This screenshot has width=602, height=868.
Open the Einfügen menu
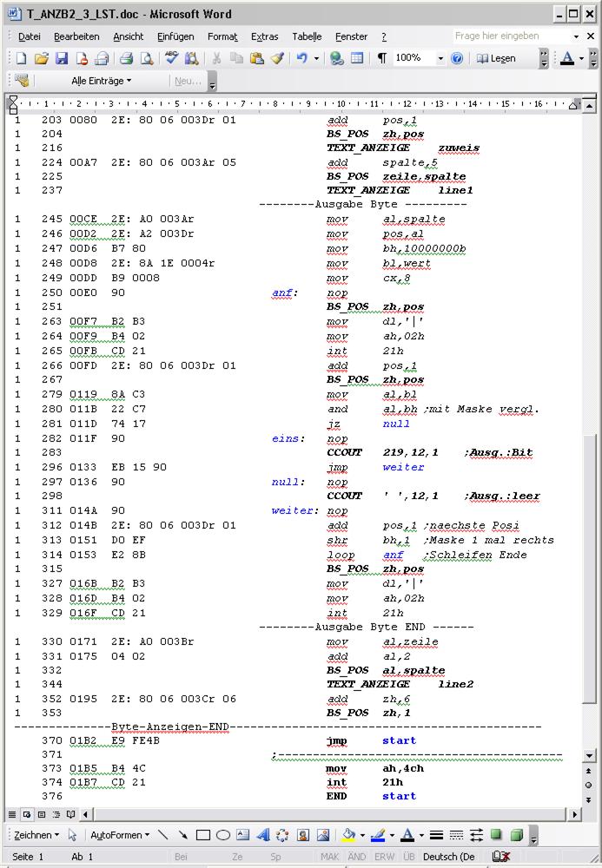point(175,36)
